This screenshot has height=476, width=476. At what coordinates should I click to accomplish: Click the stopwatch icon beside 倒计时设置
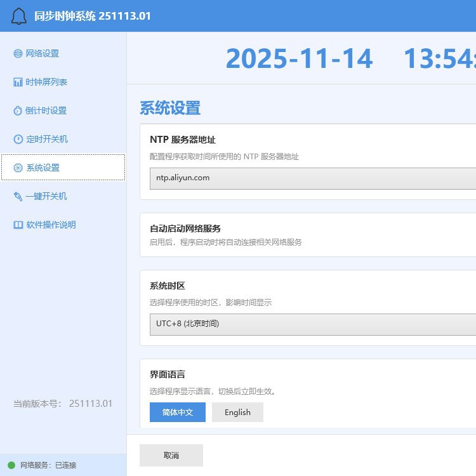(x=18, y=111)
